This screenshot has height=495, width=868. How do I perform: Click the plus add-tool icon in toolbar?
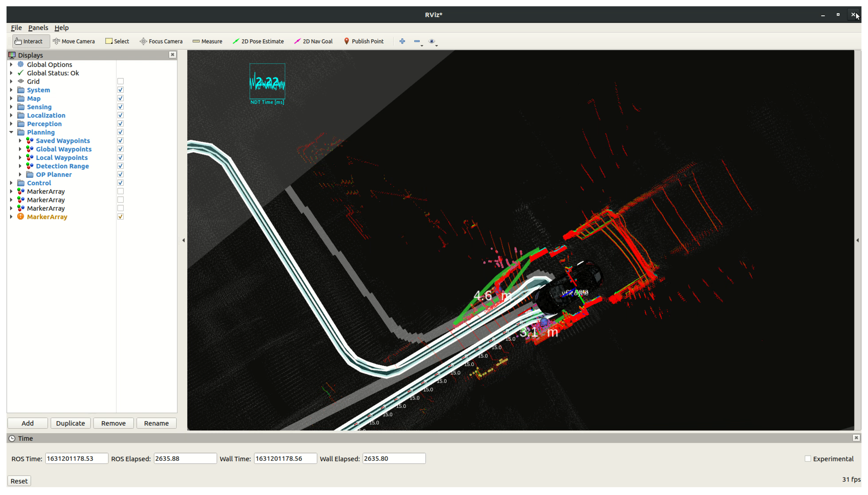pos(402,41)
